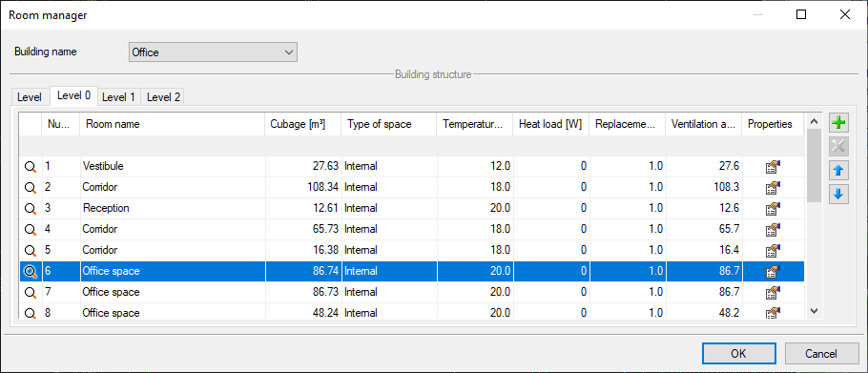This screenshot has width=868, height=373.
Task: Click magnifier icon for room 7 Office space
Action: tap(31, 292)
